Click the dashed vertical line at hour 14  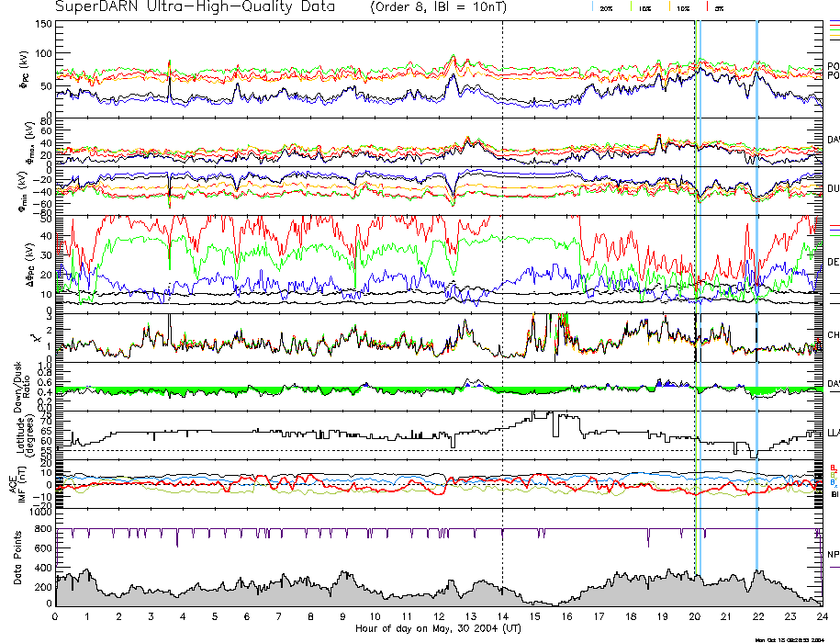click(x=503, y=276)
